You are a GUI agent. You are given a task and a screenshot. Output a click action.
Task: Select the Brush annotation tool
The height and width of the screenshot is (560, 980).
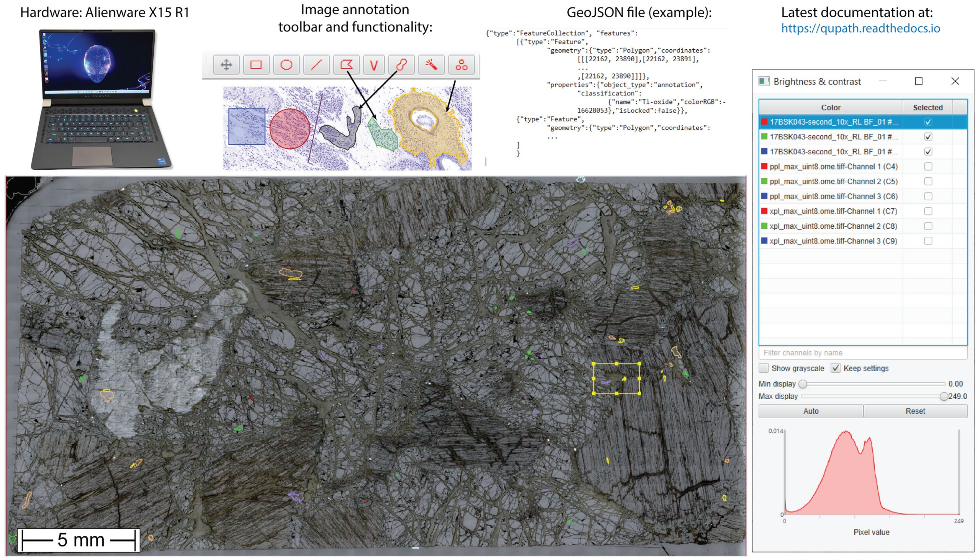[x=401, y=65]
